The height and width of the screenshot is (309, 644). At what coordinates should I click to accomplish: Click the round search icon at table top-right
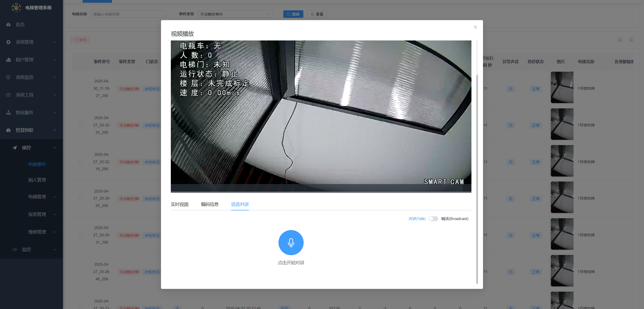(620, 40)
